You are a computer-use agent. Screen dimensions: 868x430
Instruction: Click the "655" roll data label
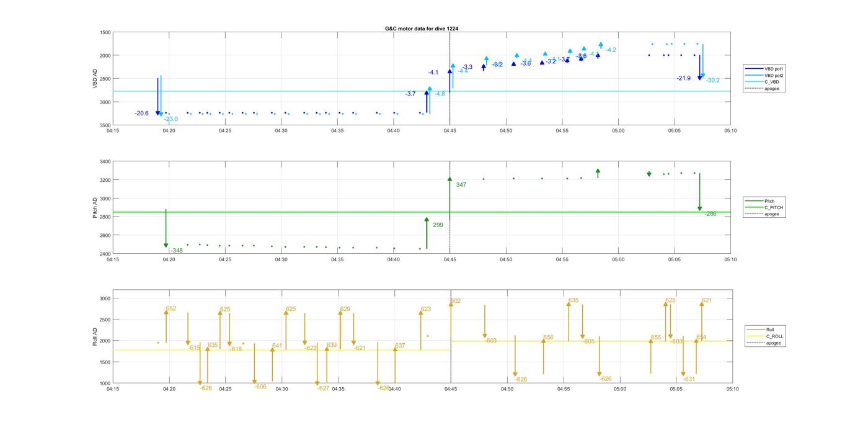[x=656, y=338]
